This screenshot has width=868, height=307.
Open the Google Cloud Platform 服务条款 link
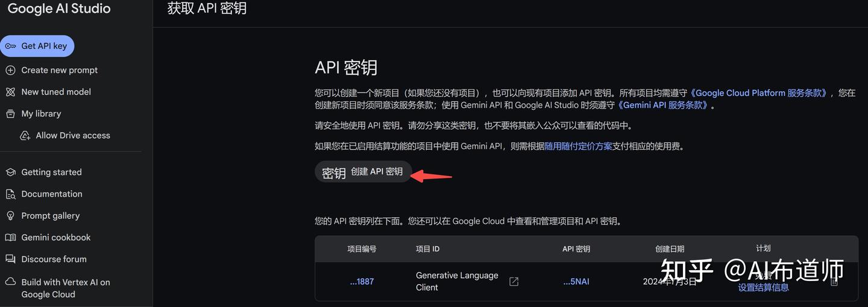(x=759, y=93)
